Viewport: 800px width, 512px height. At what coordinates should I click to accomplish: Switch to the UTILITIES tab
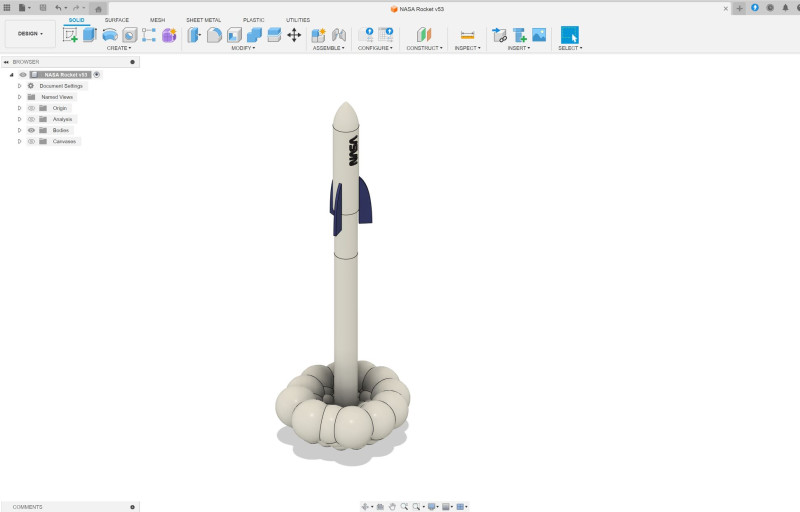pyautogui.click(x=298, y=20)
